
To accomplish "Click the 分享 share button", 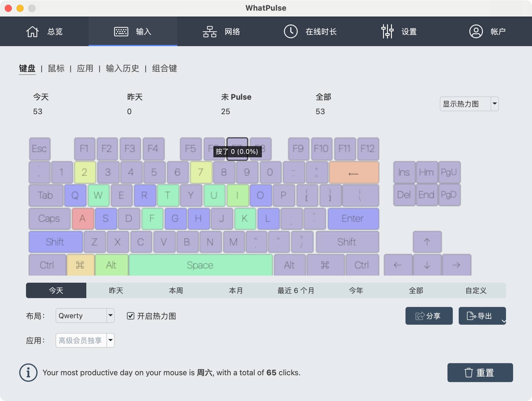I will [x=429, y=316].
